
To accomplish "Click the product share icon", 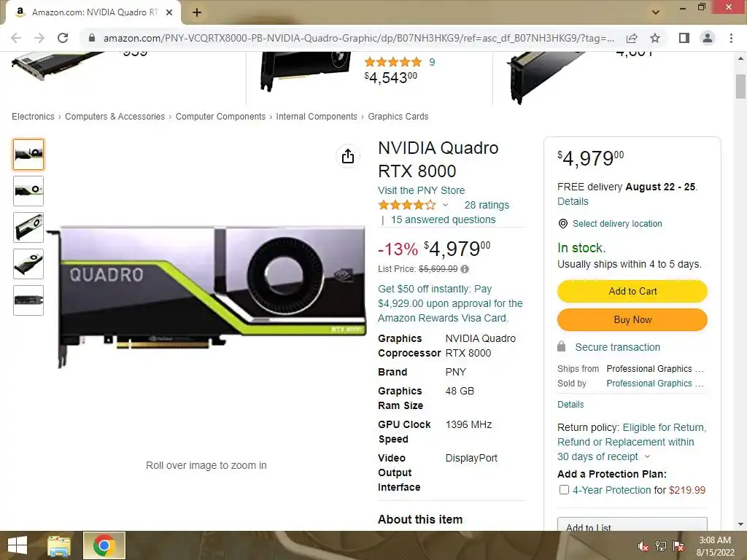I will tap(348, 156).
